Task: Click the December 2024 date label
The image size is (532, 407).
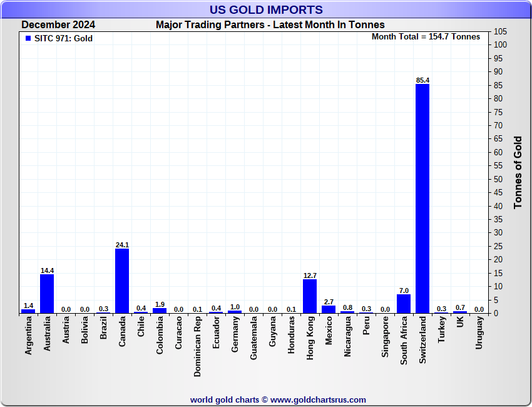Action: pos(58,25)
